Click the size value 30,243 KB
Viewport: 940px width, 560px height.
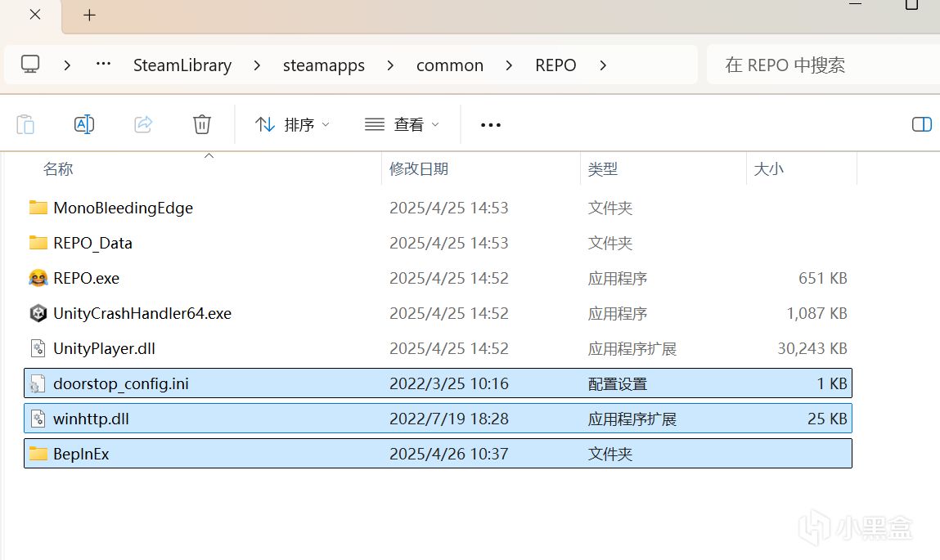(812, 348)
